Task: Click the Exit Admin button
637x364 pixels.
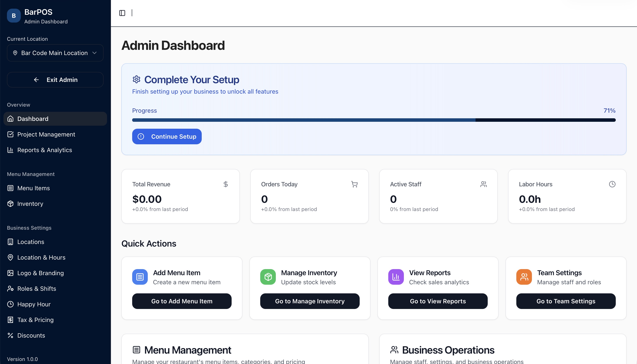Action: pyautogui.click(x=55, y=80)
